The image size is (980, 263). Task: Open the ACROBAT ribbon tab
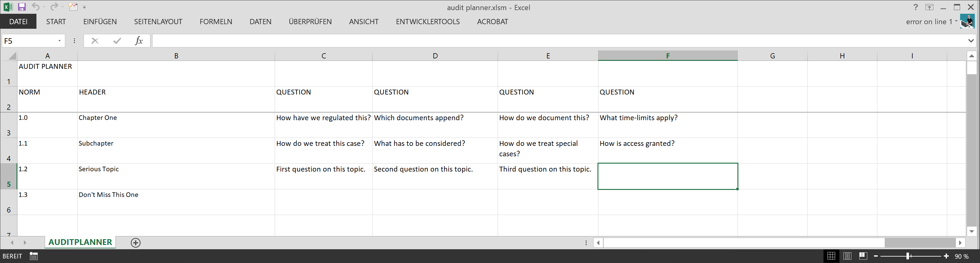[x=493, y=22]
